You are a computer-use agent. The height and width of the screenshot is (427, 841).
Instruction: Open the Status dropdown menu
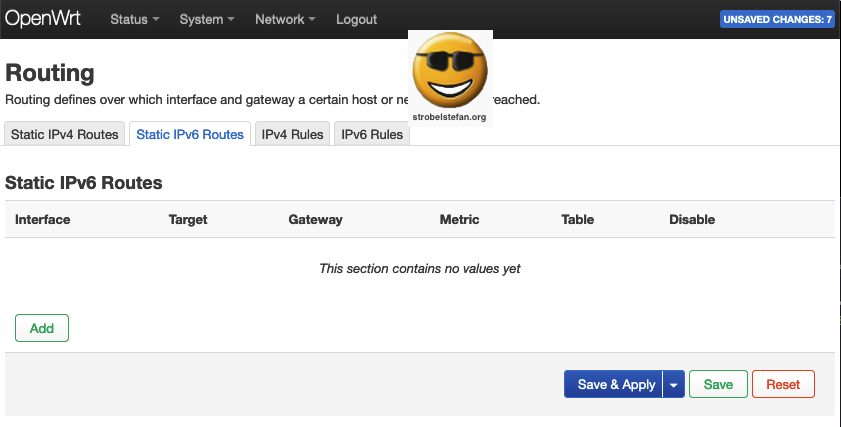pos(134,20)
